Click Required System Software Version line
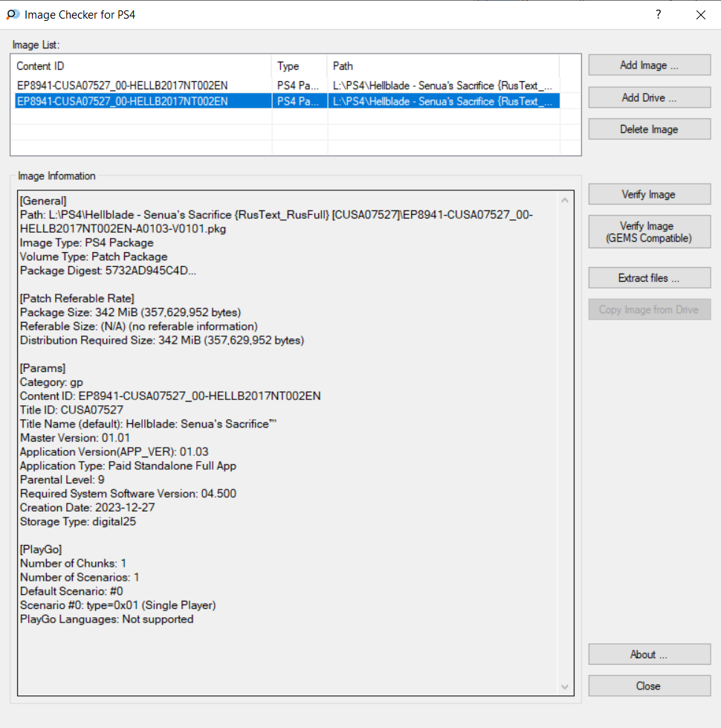This screenshot has width=721, height=728. pos(128,494)
